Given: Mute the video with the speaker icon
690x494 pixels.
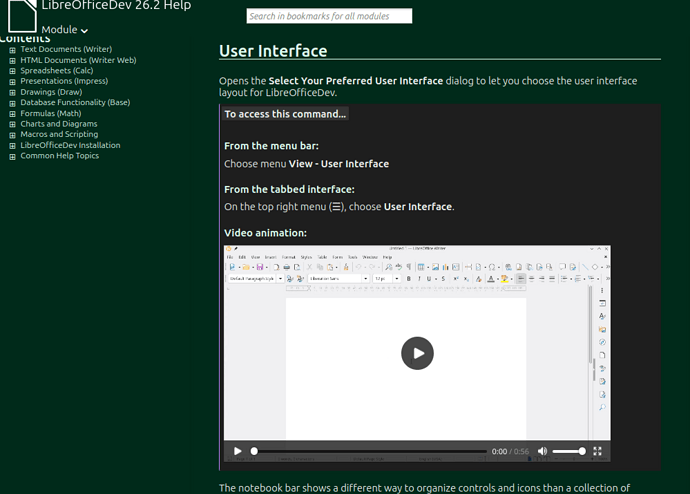Looking at the screenshot, I should tap(542, 451).
